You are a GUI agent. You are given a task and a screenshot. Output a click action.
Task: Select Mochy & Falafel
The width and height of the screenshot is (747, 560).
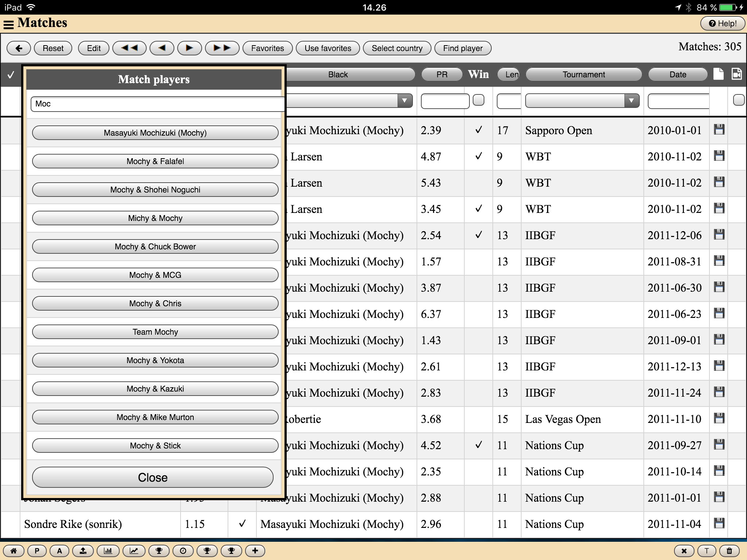(155, 161)
